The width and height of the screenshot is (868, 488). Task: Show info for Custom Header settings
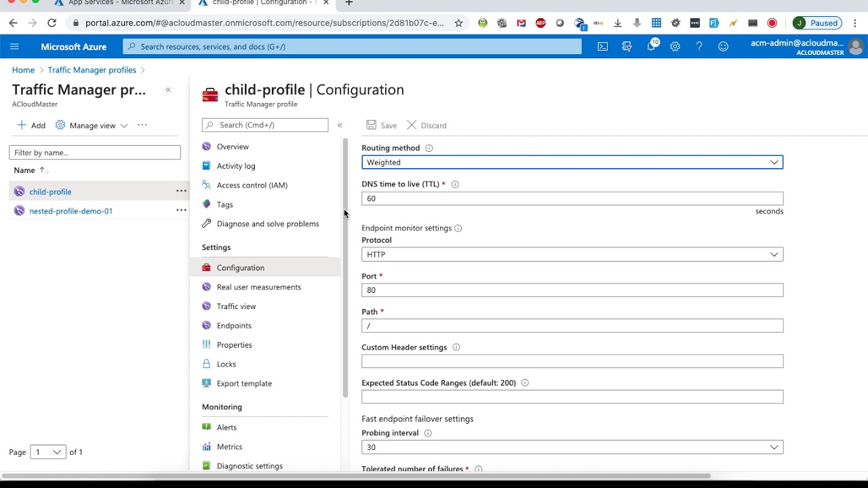(x=456, y=347)
